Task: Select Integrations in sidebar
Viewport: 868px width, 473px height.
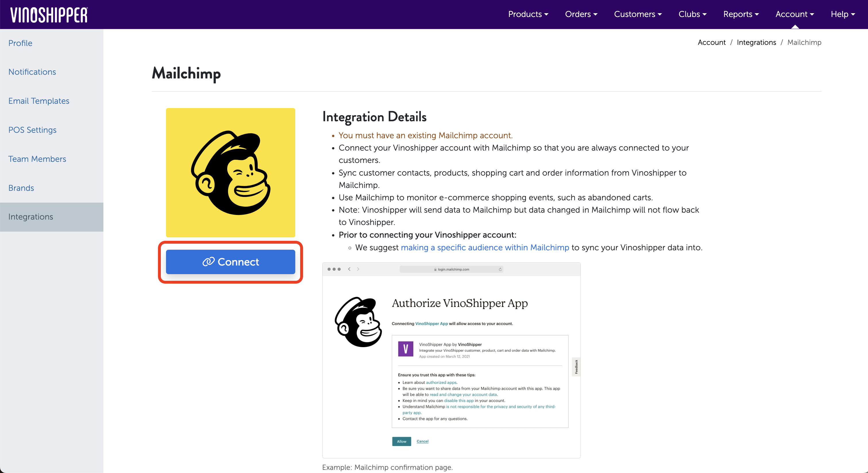Action: (x=31, y=217)
